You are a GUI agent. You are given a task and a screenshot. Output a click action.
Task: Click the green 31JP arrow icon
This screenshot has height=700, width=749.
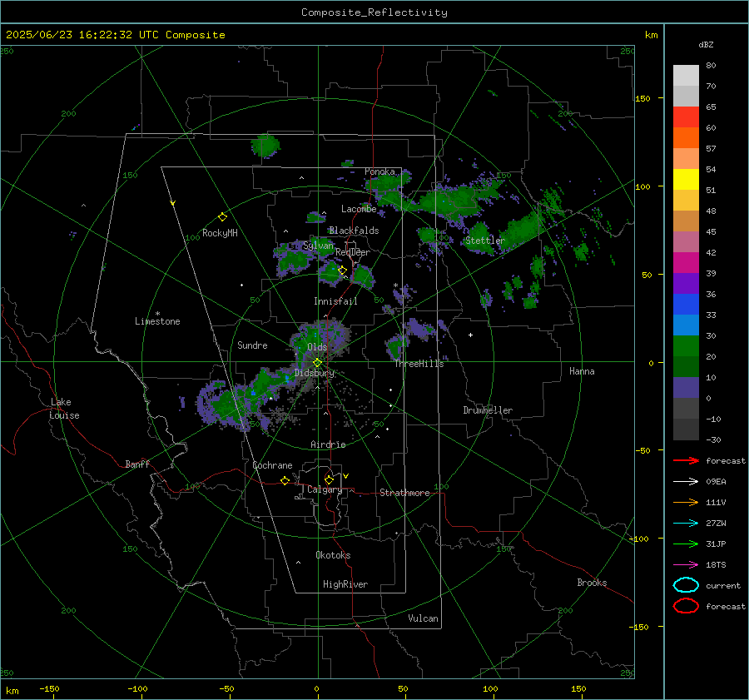pos(686,544)
